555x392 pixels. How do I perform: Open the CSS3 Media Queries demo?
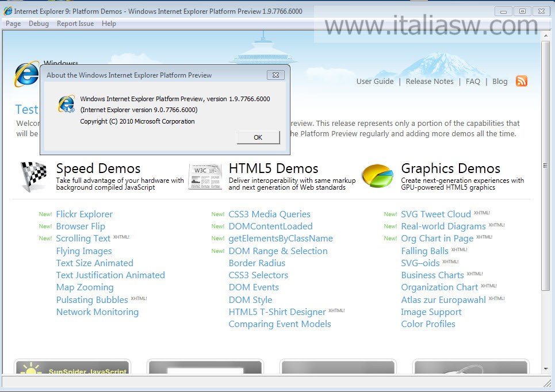269,214
